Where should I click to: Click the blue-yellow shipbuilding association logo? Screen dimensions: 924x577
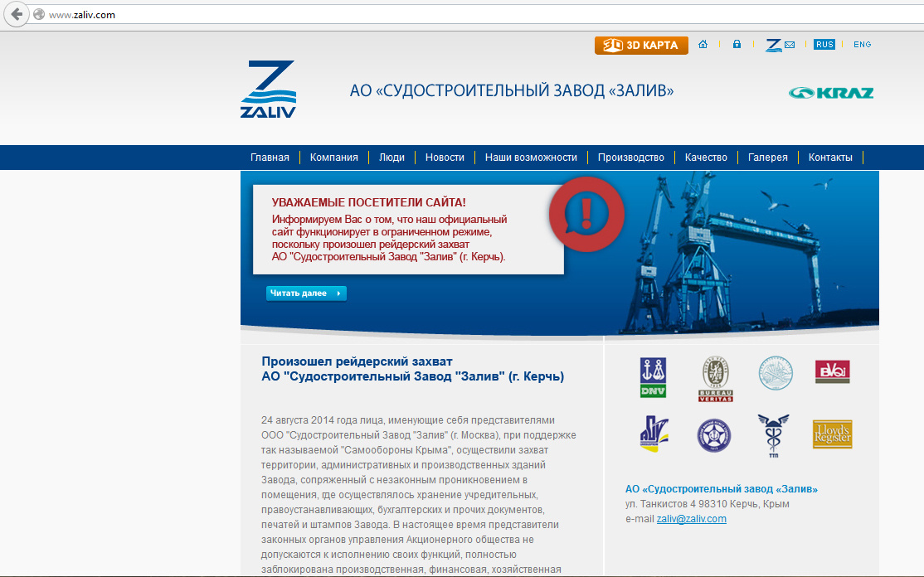click(654, 434)
